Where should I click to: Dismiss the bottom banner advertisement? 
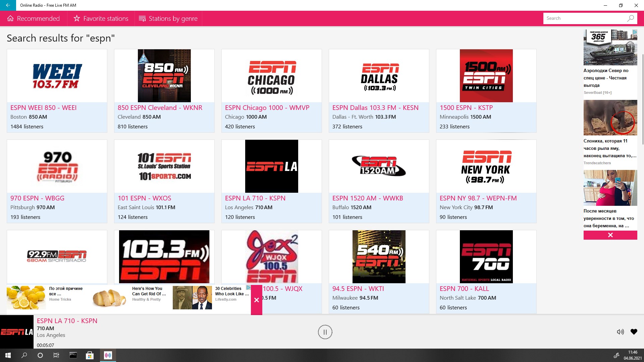click(x=256, y=300)
